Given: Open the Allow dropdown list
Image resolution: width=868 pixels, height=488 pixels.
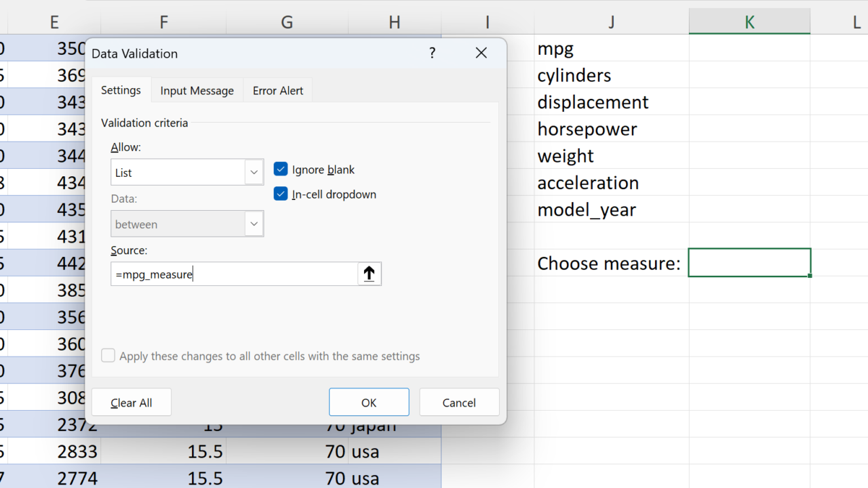Looking at the screenshot, I should click(x=254, y=173).
